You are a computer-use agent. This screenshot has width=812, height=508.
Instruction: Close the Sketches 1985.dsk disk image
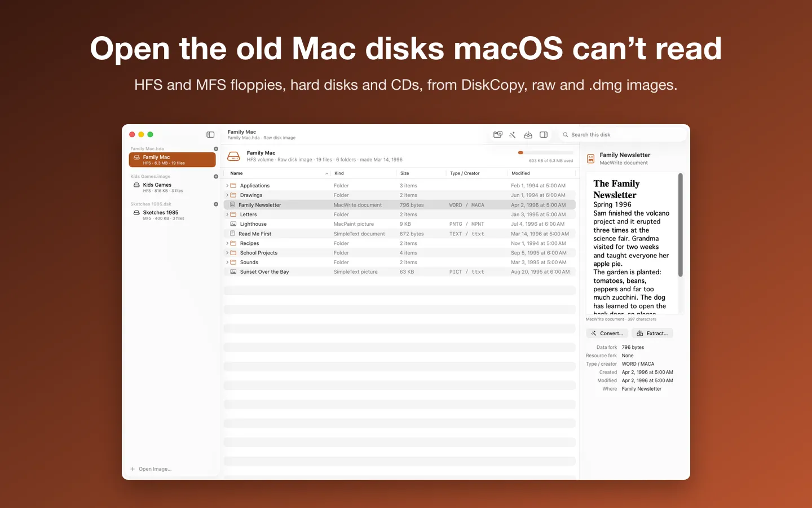pyautogui.click(x=216, y=204)
